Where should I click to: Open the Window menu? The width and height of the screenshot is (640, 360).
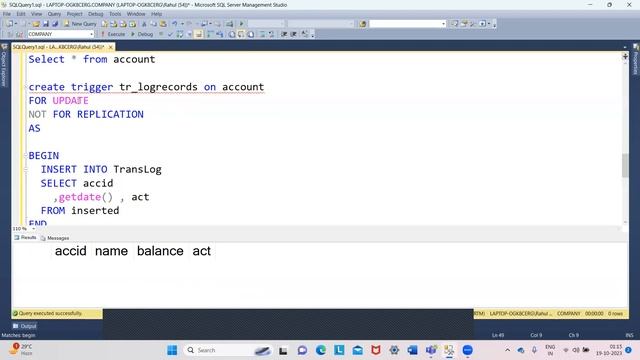pyautogui.click(x=136, y=14)
